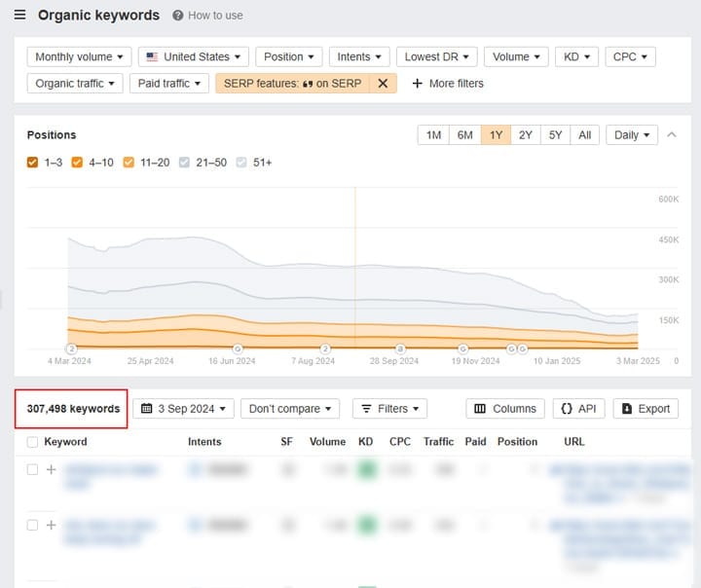Enable the 21–50 positions checkbox
This screenshot has width=701, height=588.
tap(184, 163)
